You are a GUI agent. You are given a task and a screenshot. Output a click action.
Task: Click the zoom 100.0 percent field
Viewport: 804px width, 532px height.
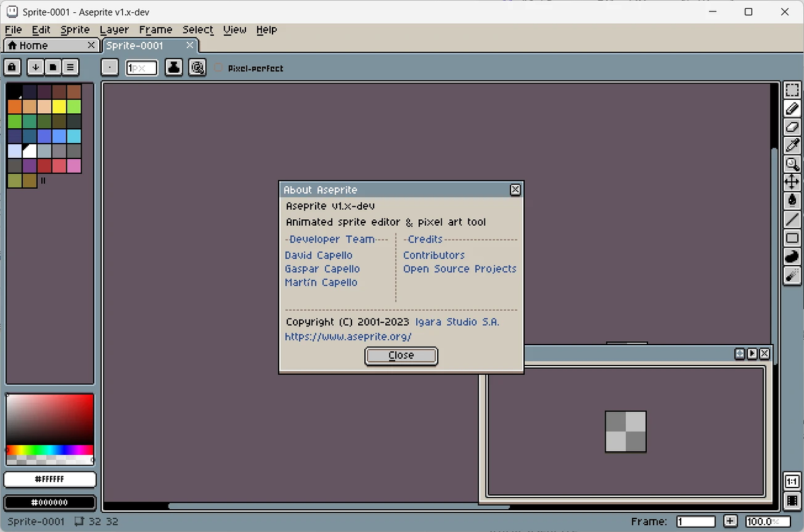pos(768,521)
